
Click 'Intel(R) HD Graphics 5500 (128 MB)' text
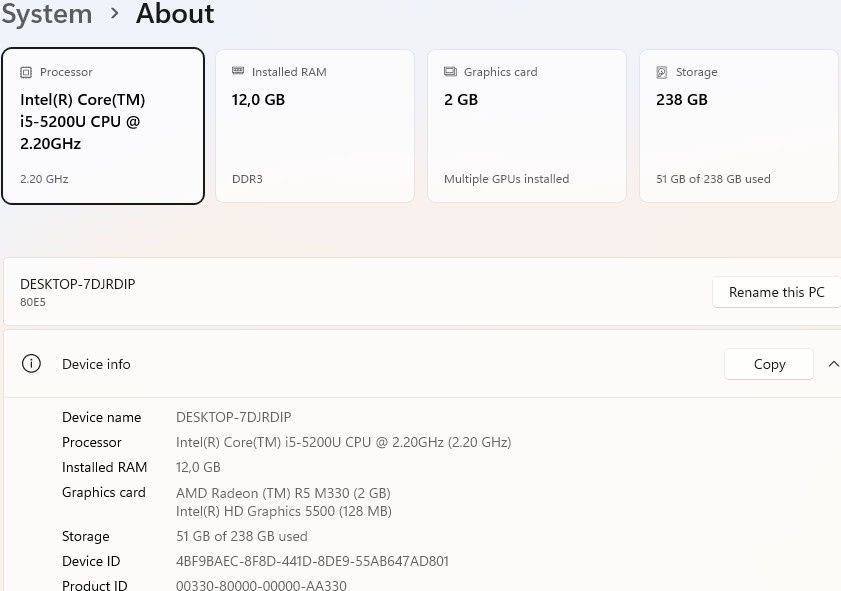click(x=284, y=511)
